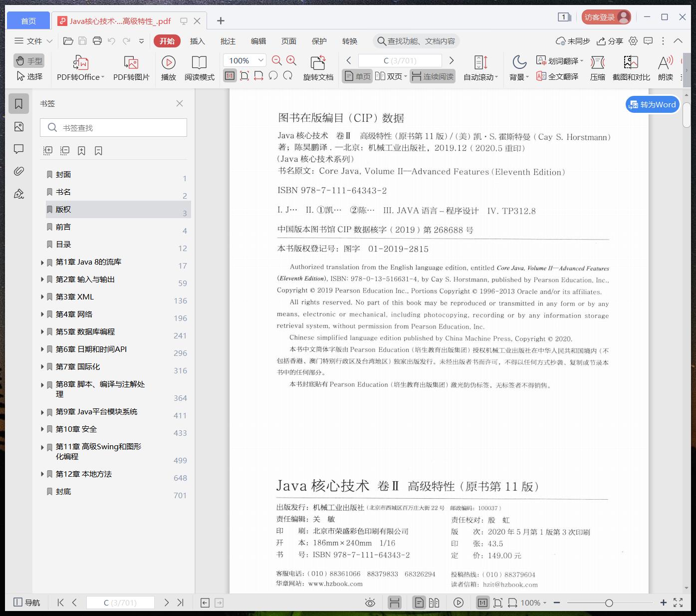Screen dimensions: 696x616
Task: Click the search functions box
Action: [x=416, y=41]
